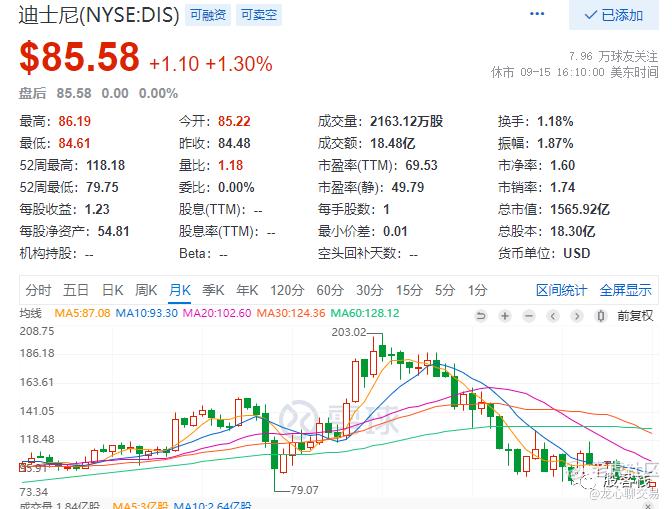Click the 52周最高 value 118.18
The height and width of the screenshot is (509, 672).
click(105, 165)
